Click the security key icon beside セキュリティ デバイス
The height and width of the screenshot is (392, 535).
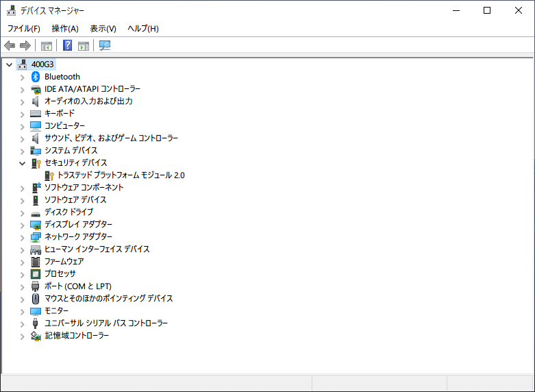(x=36, y=163)
